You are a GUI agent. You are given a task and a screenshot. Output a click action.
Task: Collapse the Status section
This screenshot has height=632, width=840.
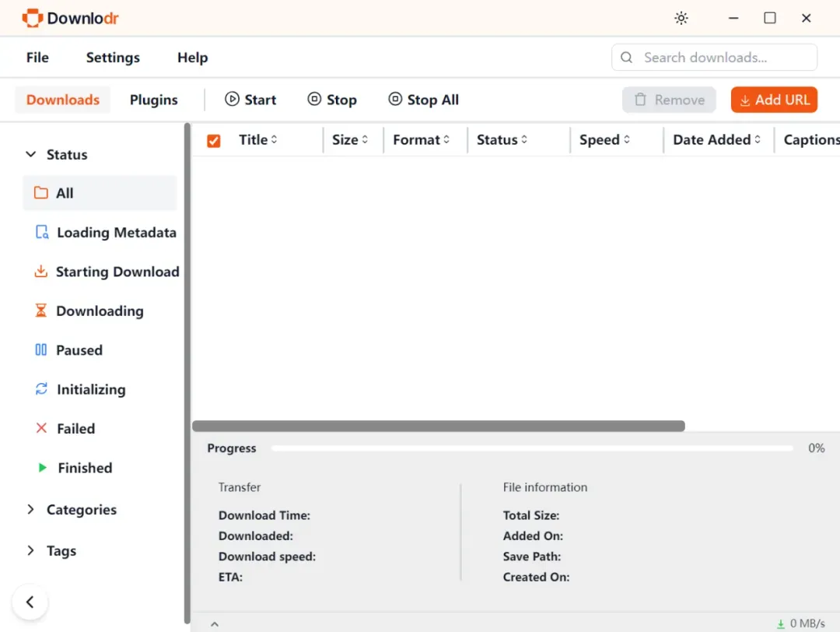point(31,154)
